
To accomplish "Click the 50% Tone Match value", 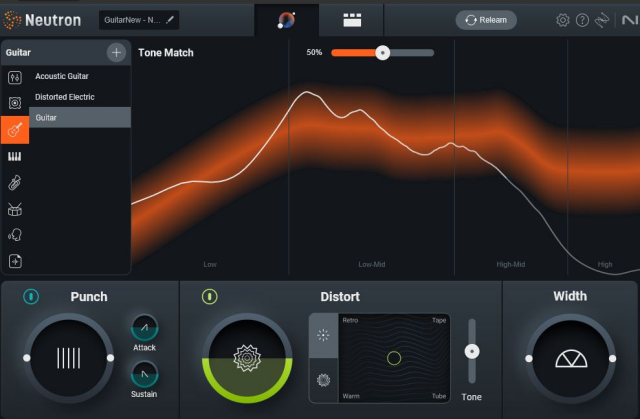I will [x=314, y=53].
